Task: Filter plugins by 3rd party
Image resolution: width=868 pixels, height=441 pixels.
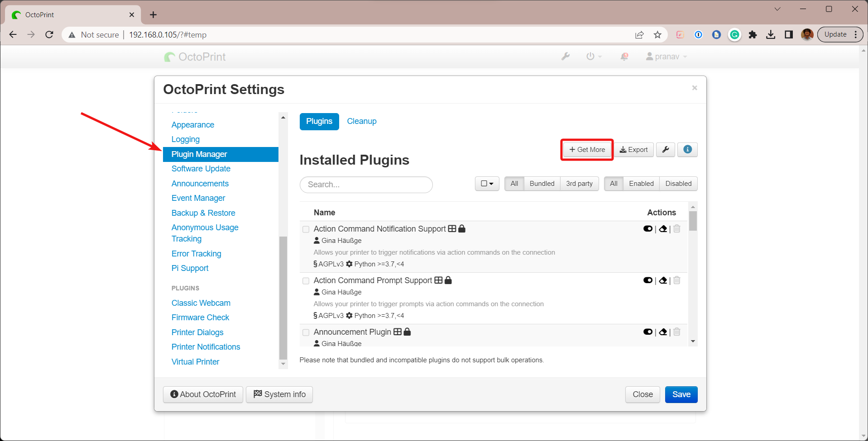Action: pyautogui.click(x=579, y=184)
